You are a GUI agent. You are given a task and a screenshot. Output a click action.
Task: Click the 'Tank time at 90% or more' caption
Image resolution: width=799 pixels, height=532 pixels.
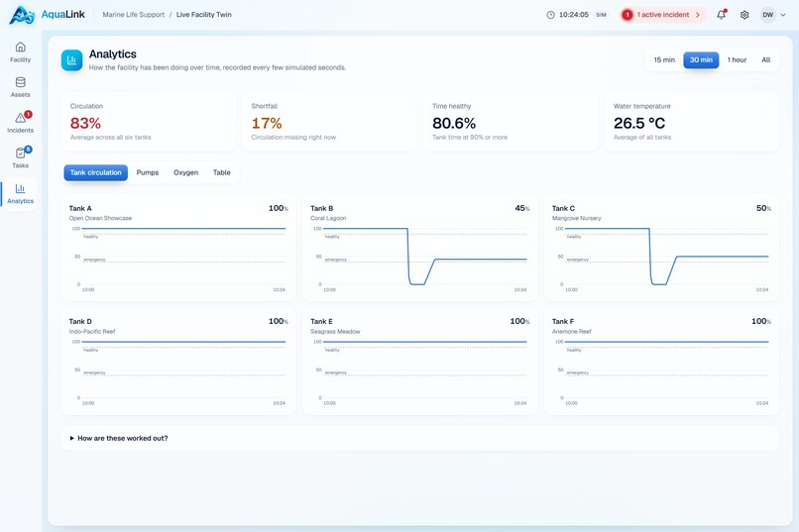coord(470,138)
